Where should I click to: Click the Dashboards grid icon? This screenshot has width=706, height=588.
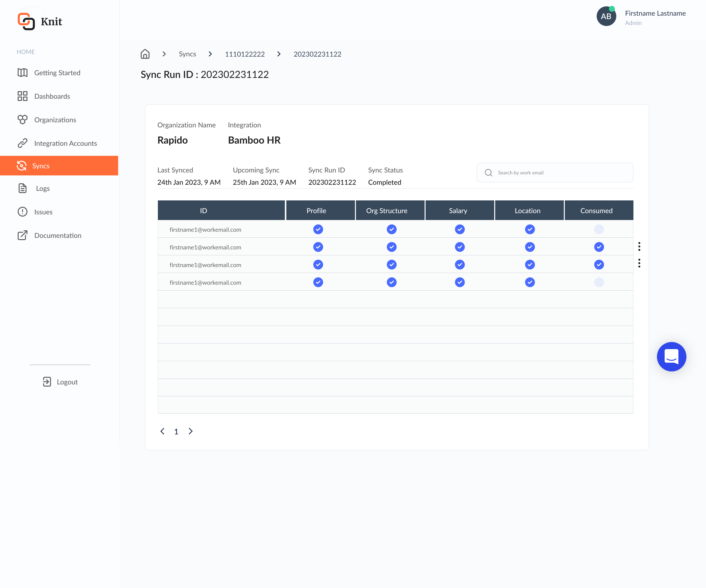(23, 96)
